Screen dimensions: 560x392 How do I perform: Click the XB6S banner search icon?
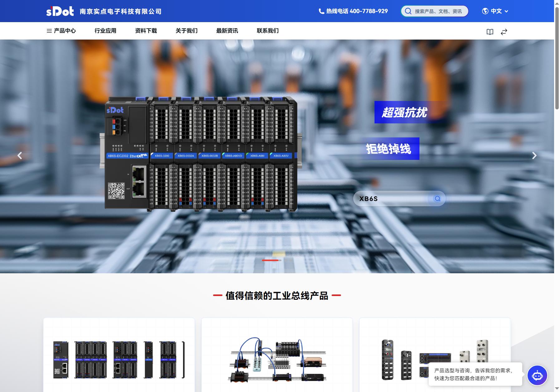pos(438,198)
